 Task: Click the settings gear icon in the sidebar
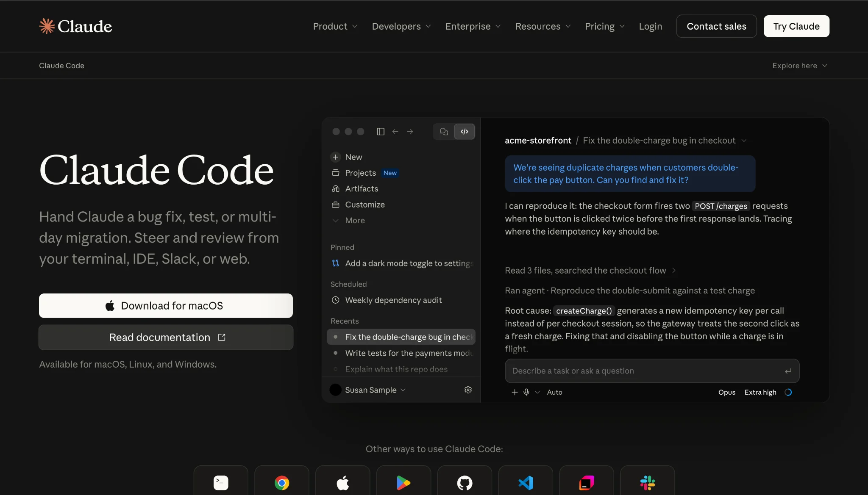(x=468, y=390)
